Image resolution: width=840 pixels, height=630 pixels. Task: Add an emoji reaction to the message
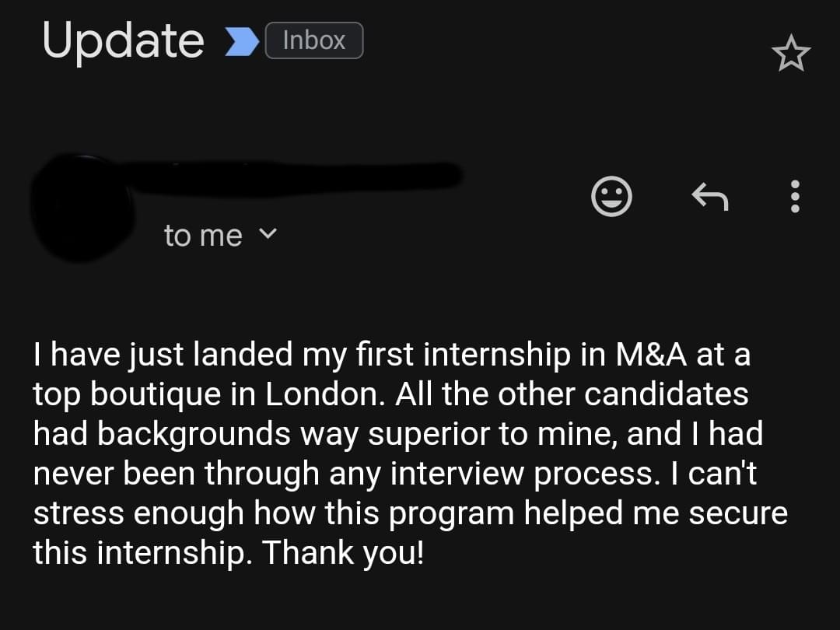coord(611,196)
